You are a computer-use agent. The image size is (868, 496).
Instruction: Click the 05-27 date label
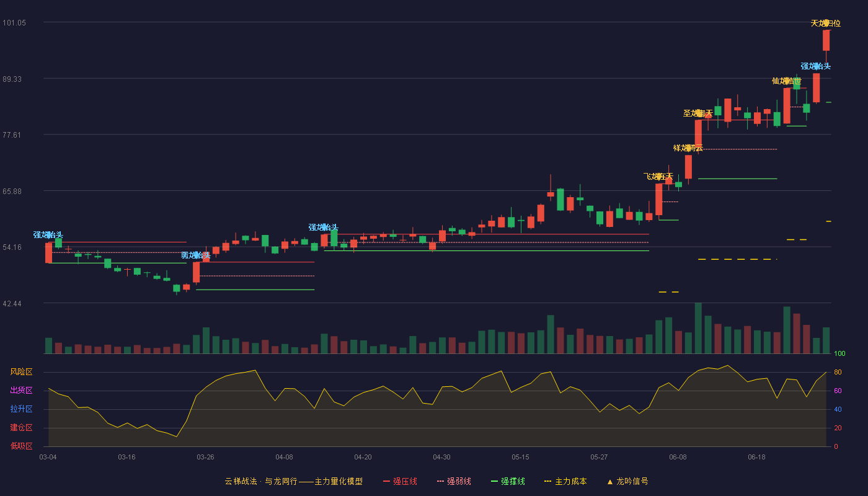tap(599, 457)
